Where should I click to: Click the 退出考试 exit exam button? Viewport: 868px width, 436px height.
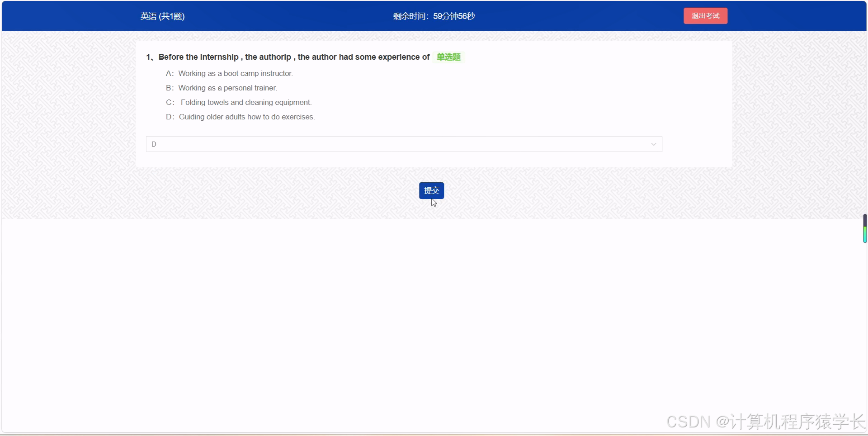click(x=705, y=16)
